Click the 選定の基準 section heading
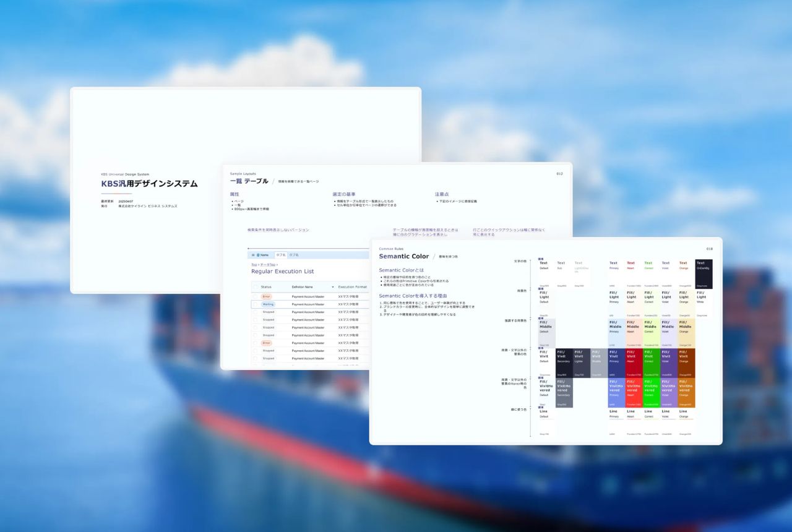The image size is (792, 532). [x=344, y=194]
